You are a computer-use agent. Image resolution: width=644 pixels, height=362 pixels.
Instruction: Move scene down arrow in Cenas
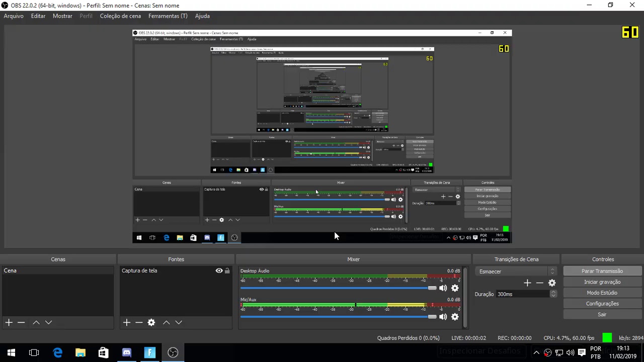coord(48,322)
